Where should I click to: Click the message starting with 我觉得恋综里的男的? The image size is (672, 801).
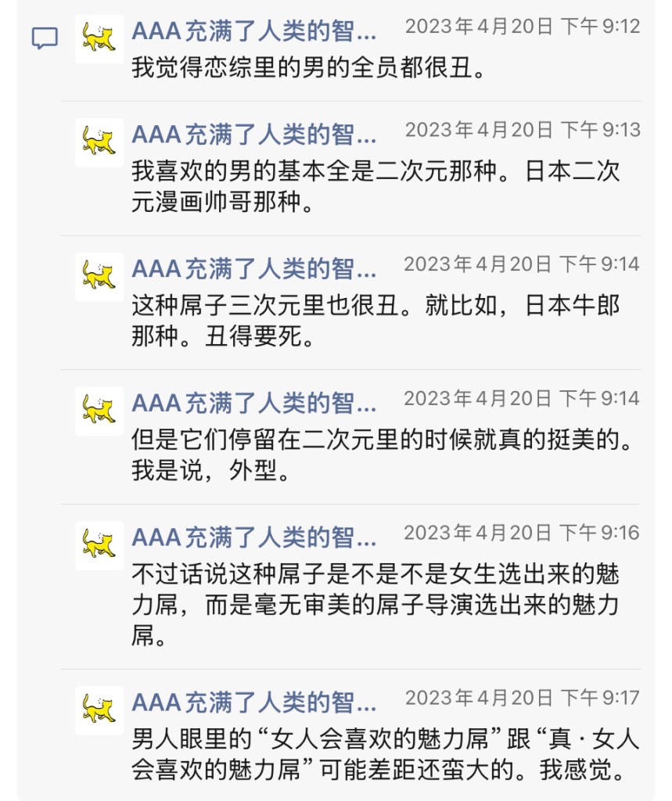point(308,68)
